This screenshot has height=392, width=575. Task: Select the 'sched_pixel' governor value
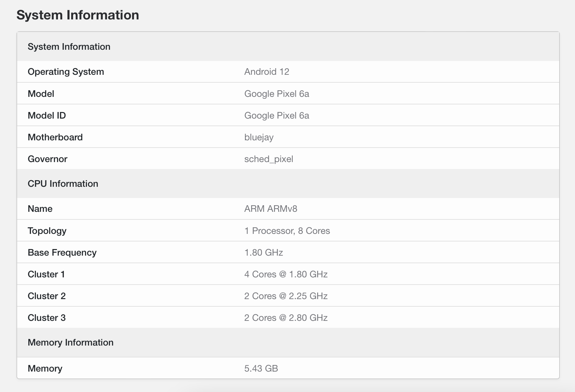point(269,159)
